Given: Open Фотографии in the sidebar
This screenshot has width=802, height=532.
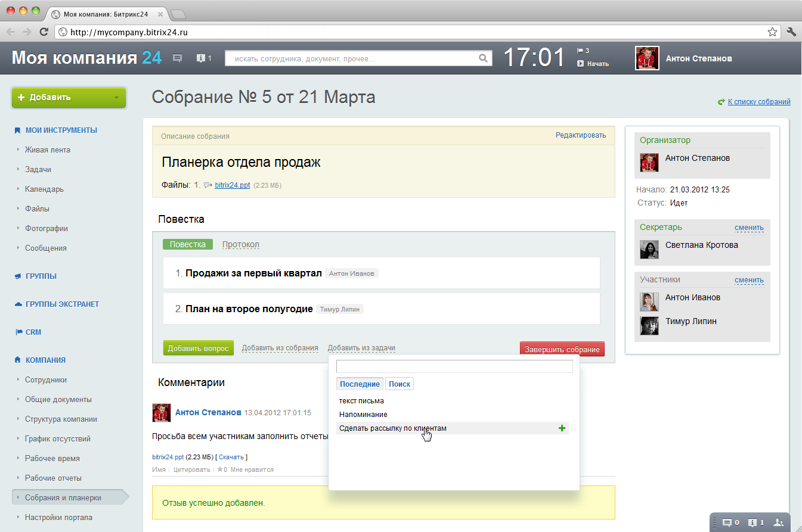Looking at the screenshot, I should point(47,229).
